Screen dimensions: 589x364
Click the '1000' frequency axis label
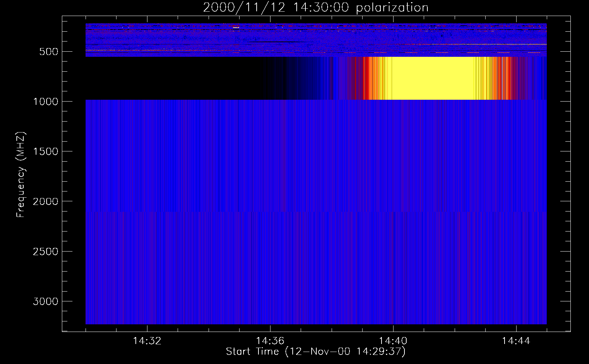coord(46,102)
